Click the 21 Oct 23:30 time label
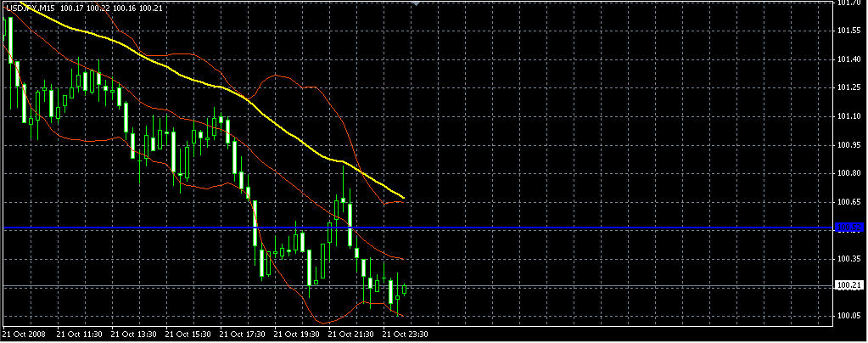Viewport: 868px width, 343px height. click(x=406, y=335)
